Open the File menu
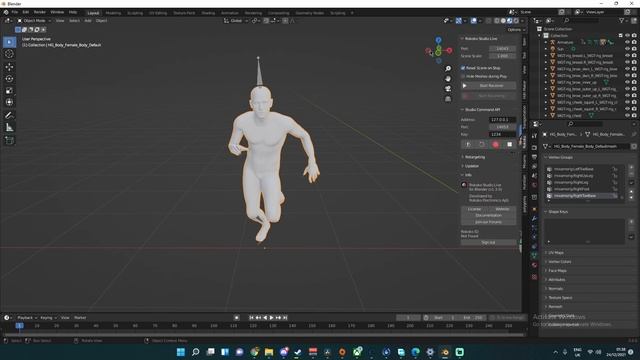640x360 pixels. click(x=15, y=12)
